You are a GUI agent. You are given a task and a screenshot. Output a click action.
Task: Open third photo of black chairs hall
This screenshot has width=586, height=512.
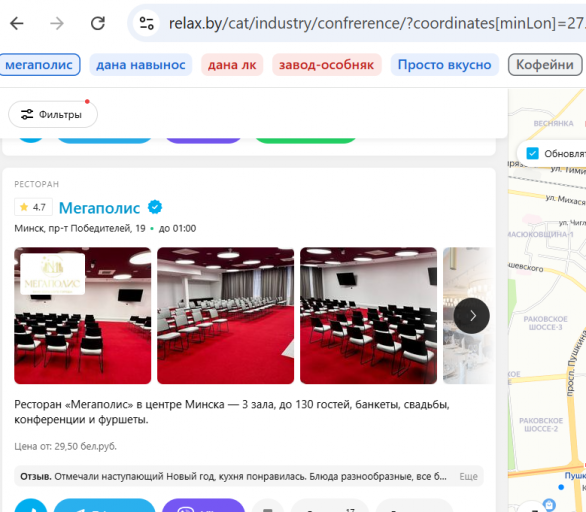click(368, 315)
